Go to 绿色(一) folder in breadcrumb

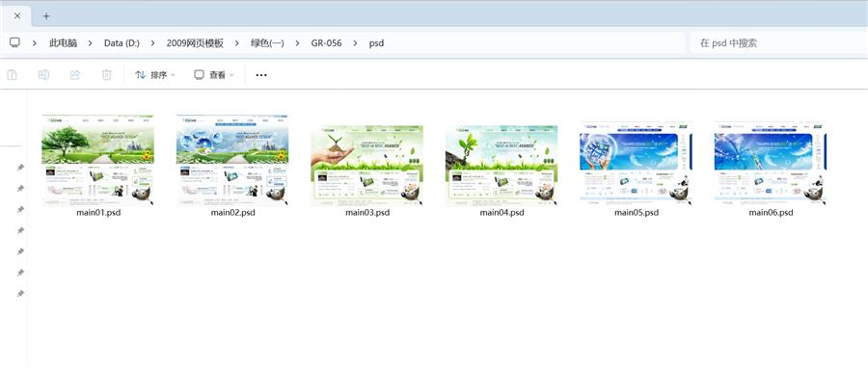267,43
